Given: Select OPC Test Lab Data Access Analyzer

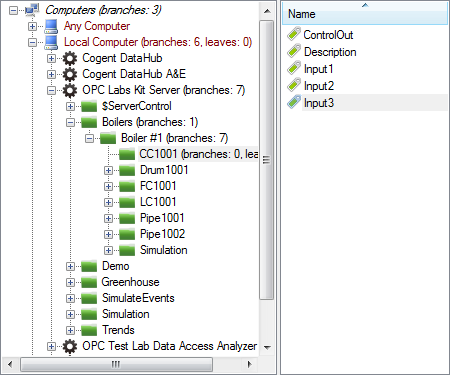Looking at the screenshot, I should point(169,346).
